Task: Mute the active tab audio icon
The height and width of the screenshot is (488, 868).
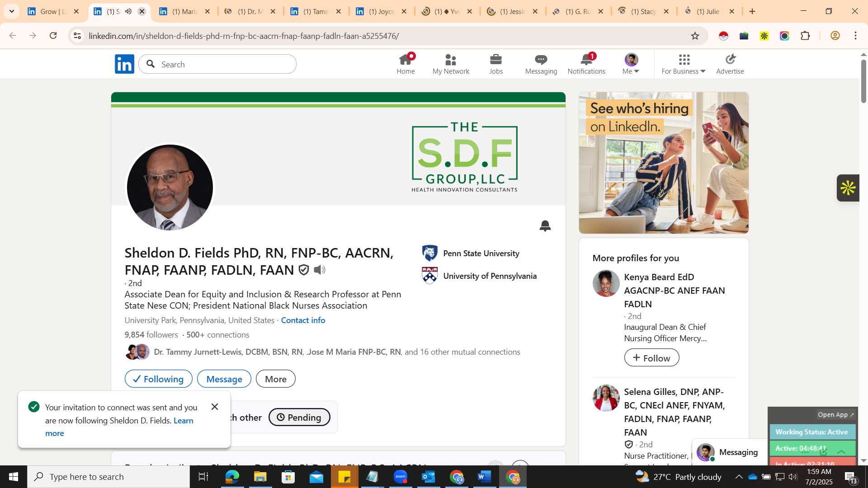Action: pyautogui.click(x=128, y=11)
